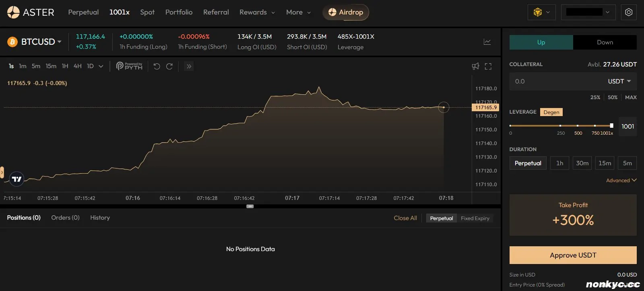The width and height of the screenshot is (644, 291).
Task: Click Close All positions
Action: [405, 218]
